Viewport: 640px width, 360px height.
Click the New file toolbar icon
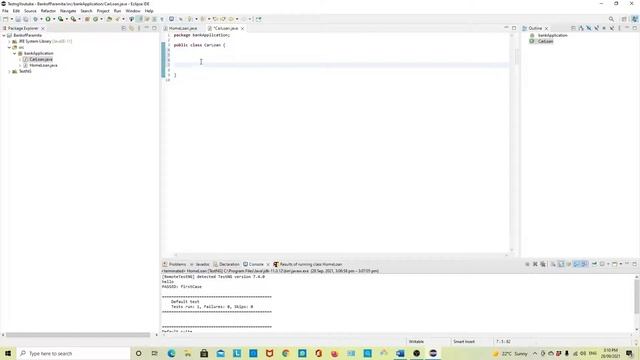coord(5,19)
